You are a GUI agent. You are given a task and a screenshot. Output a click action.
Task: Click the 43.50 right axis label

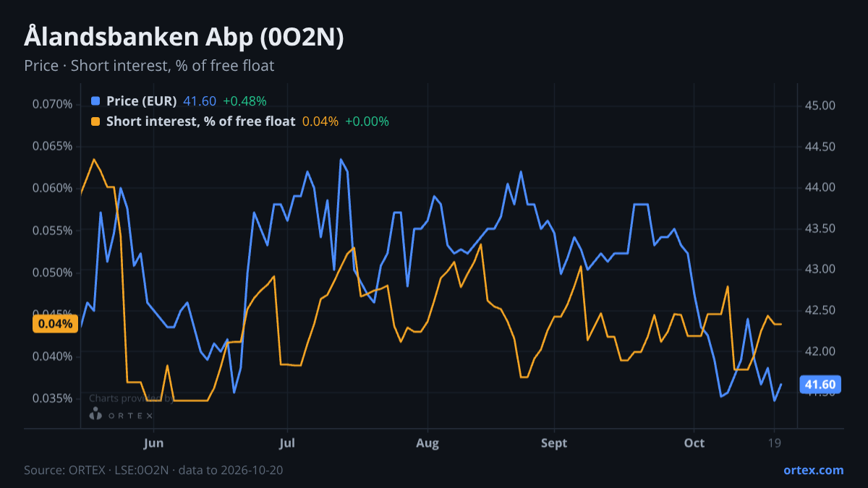820,228
